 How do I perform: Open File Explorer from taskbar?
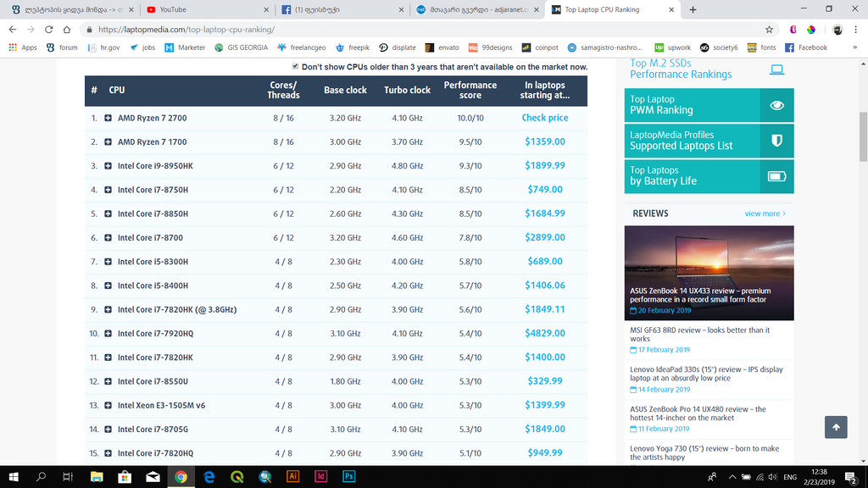97,476
